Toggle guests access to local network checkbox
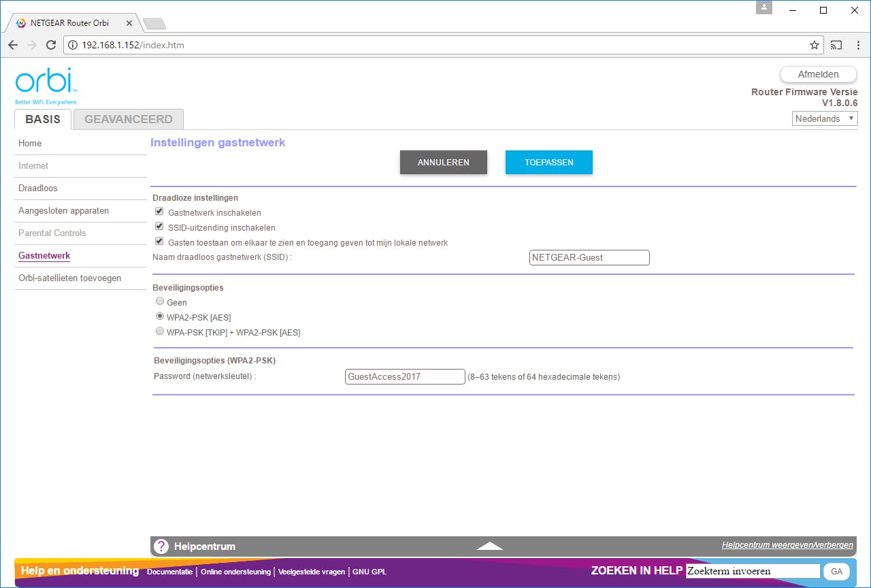Viewport: 871px width, 588px height. tap(159, 242)
